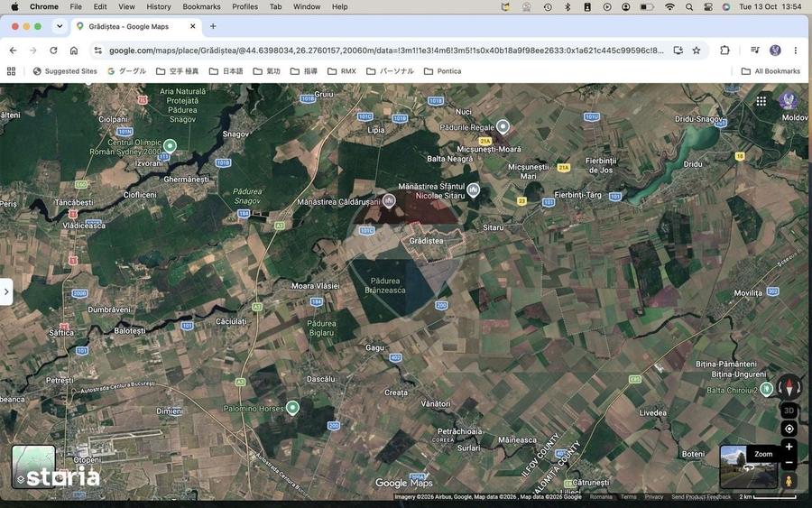The image size is (812, 508).
Task: Open the Google apps grid on map
Action: [x=761, y=101]
